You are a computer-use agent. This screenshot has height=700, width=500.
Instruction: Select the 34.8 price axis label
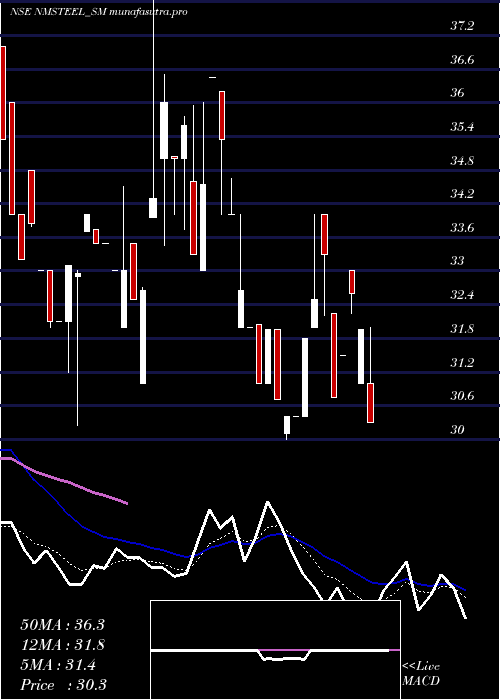pos(461,160)
